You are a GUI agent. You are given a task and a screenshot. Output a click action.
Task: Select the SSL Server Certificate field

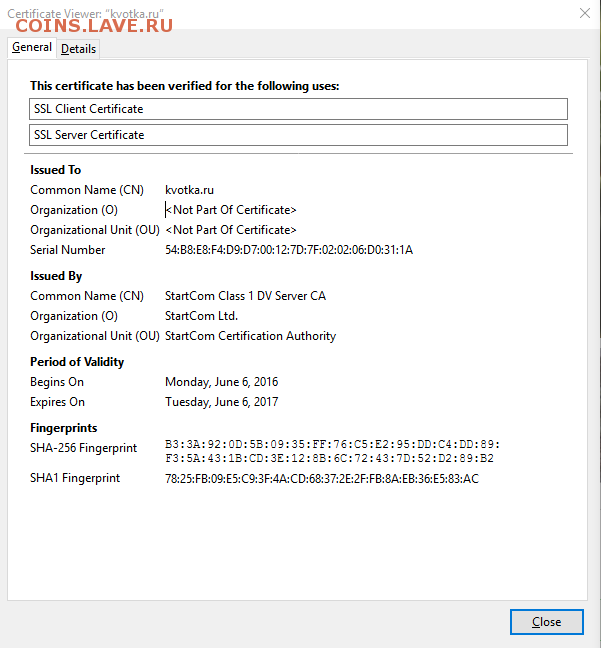[298, 135]
